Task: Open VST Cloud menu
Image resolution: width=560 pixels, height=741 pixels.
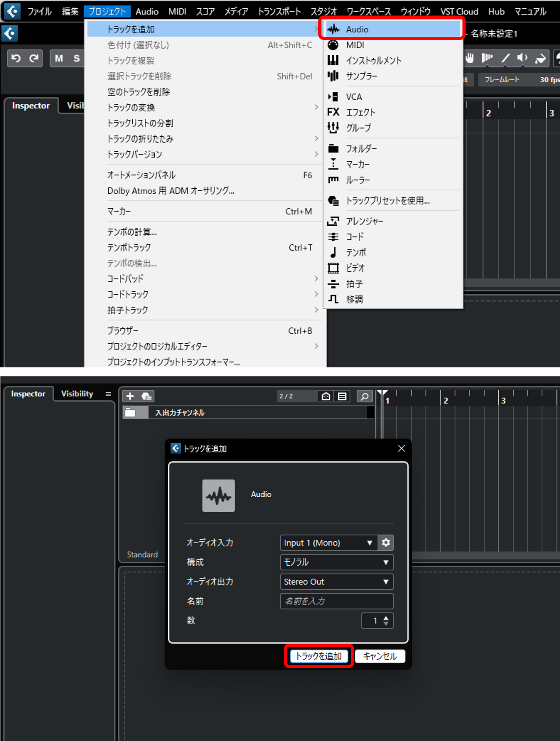Action: point(459,12)
